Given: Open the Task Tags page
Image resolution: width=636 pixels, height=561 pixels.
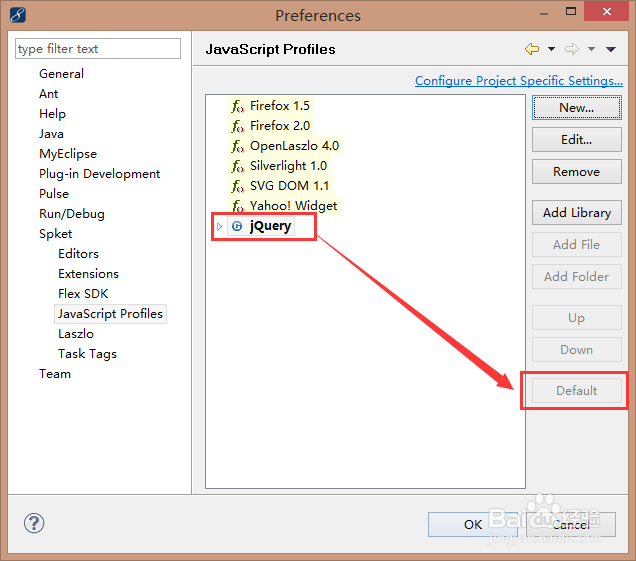Looking at the screenshot, I should coord(87,354).
